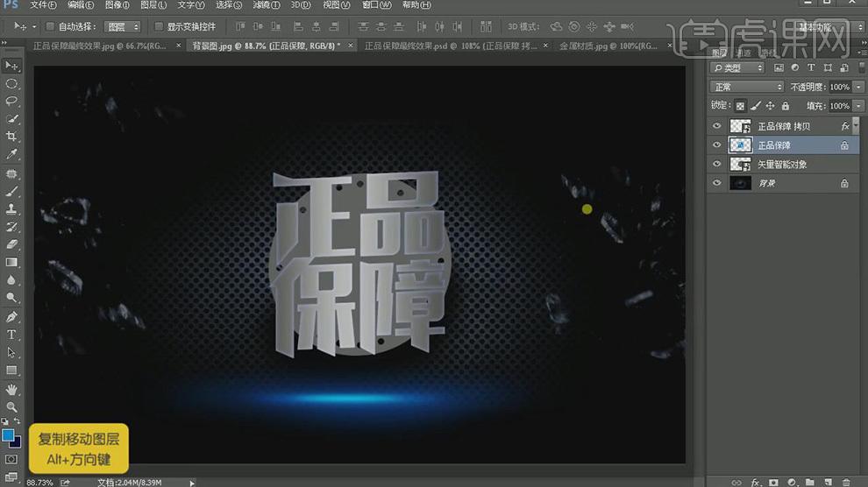Open the 基本功能 workspace dropdown
Viewport: 868px width, 487px height.
[x=829, y=26]
